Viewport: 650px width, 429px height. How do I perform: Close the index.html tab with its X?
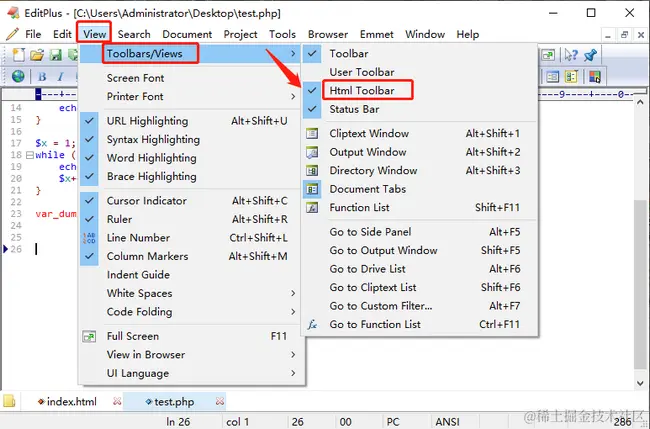(x=117, y=401)
